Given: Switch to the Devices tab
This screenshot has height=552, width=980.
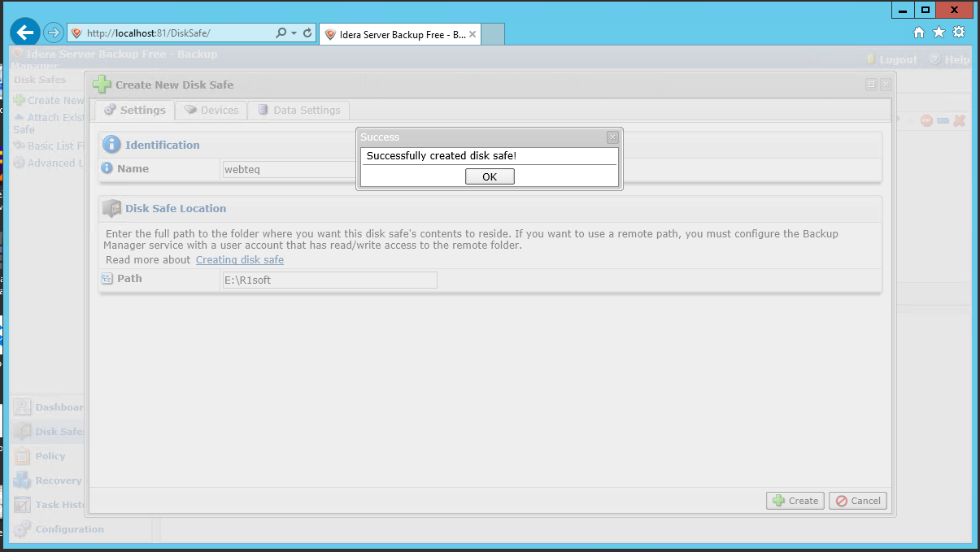Looking at the screenshot, I should click(x=211, y=110).
